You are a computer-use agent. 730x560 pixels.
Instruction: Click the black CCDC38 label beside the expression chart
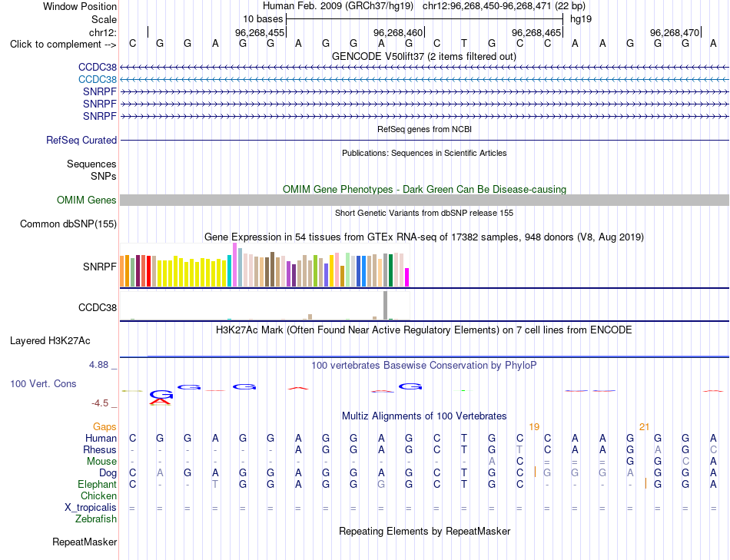click(x=98, y=308)
